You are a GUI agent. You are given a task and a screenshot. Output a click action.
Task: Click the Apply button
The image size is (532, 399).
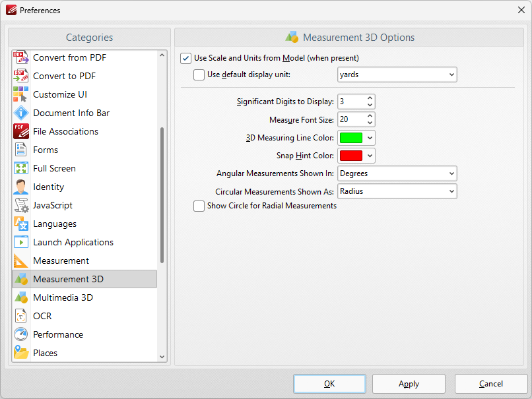coord(409,384)
